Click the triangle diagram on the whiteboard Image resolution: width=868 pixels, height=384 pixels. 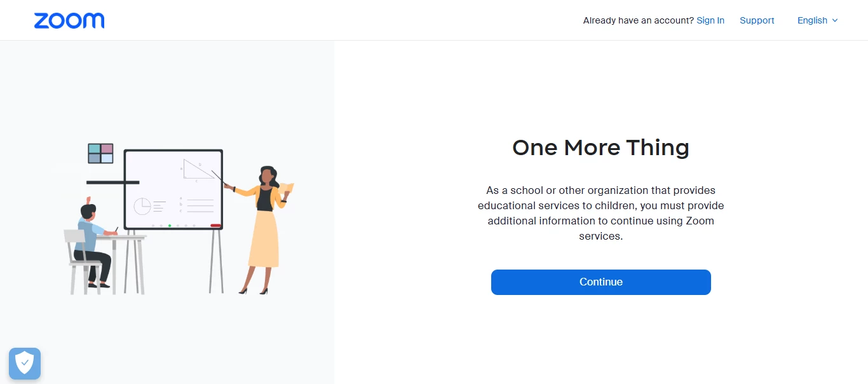click(x=198, y=169)
